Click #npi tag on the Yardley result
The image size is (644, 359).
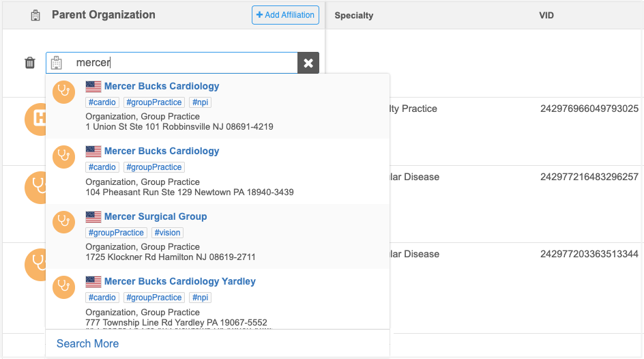point(199,298)
